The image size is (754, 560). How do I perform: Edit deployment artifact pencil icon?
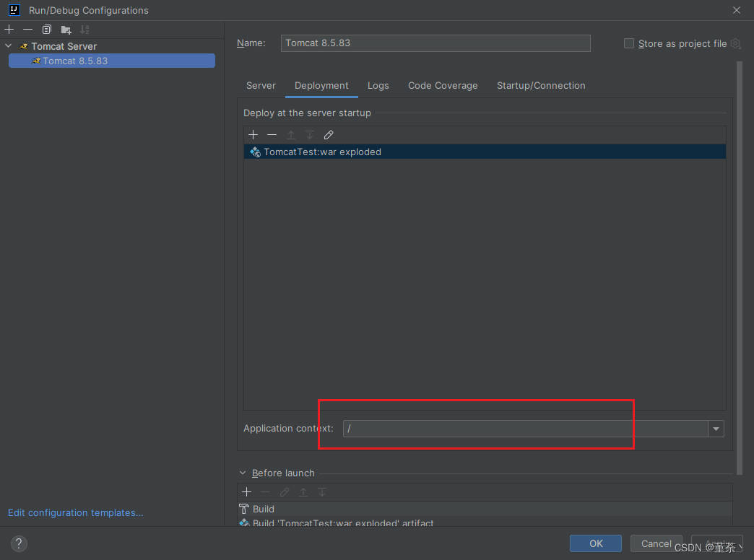click(x=329, y=135)
